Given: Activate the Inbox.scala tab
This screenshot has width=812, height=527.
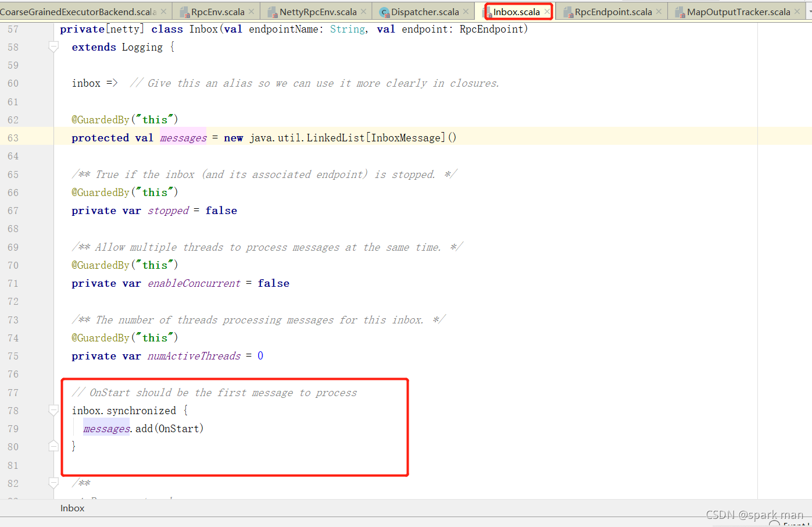Looking at the screenshot, I should coord(516,12).
